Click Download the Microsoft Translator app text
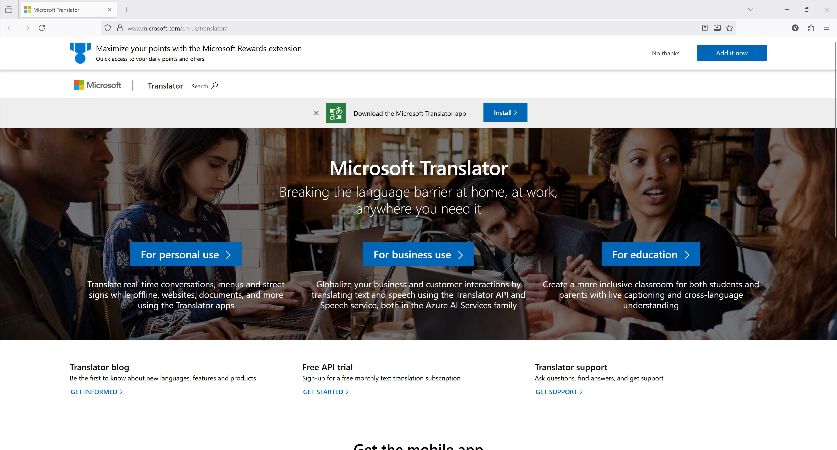This screenshot has height=450, width=837. tap(409, 113)
